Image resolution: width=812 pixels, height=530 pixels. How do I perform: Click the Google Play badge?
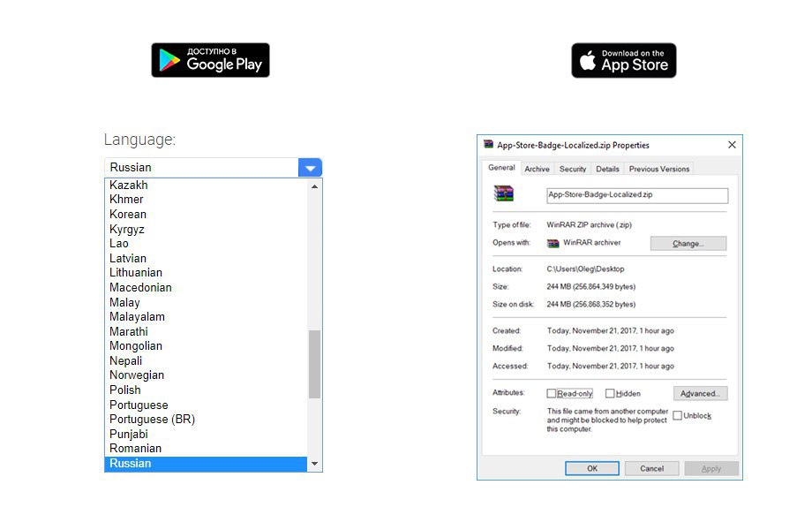click(210, 60)
